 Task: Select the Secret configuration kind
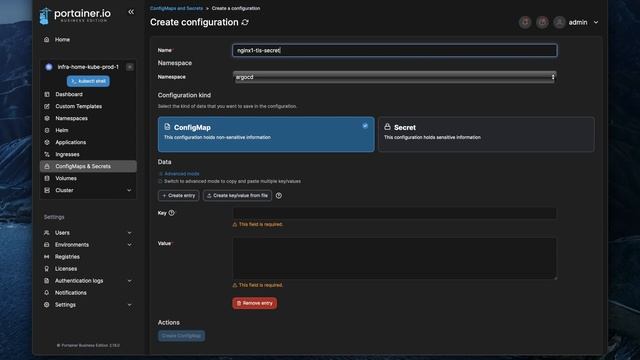point(486,134)
